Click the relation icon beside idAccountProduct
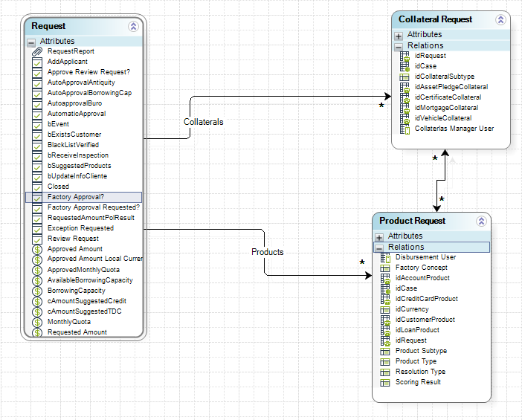 point(385,278)
